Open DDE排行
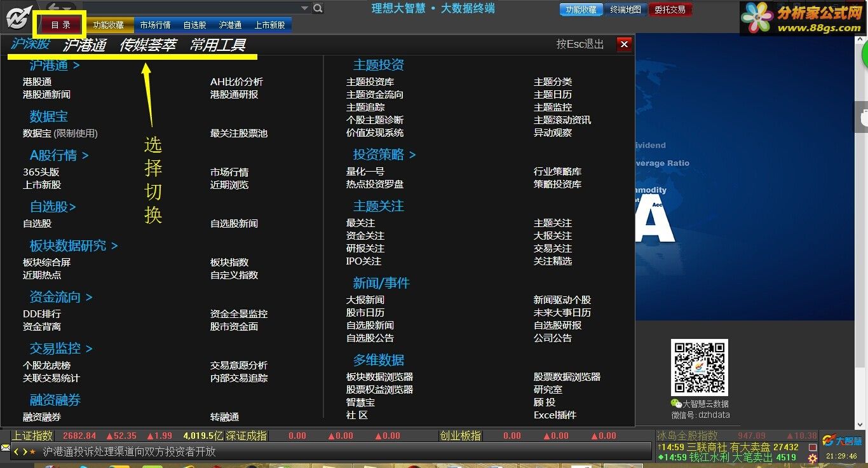This screenshot has width=868, height=468. pos(42,314)
